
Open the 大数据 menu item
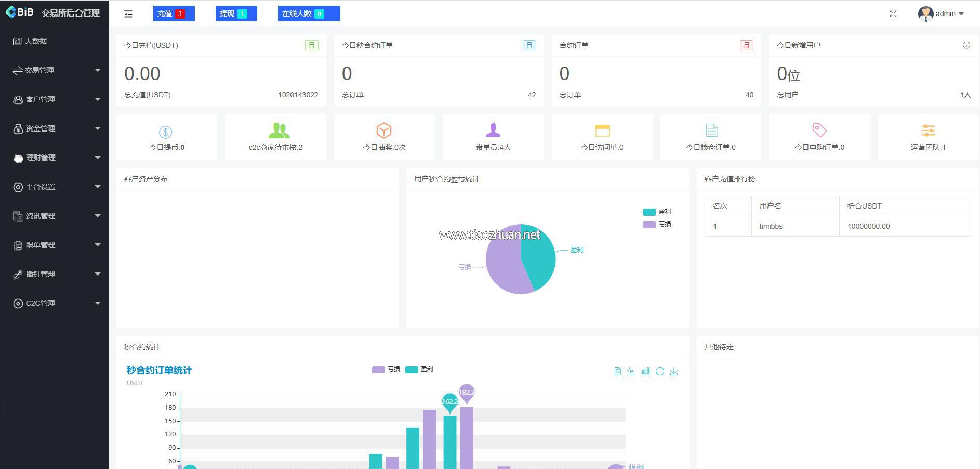click(x=54, y=41)
